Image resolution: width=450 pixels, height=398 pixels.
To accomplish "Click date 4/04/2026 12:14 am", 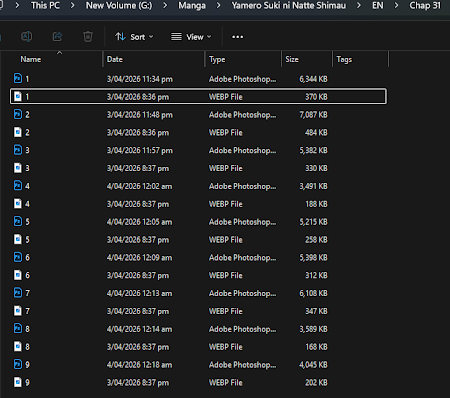I will tap(139, 329).
